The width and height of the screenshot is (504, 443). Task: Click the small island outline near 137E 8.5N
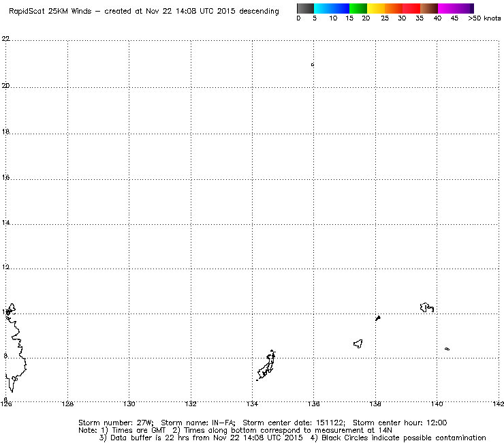click(358, 344)
